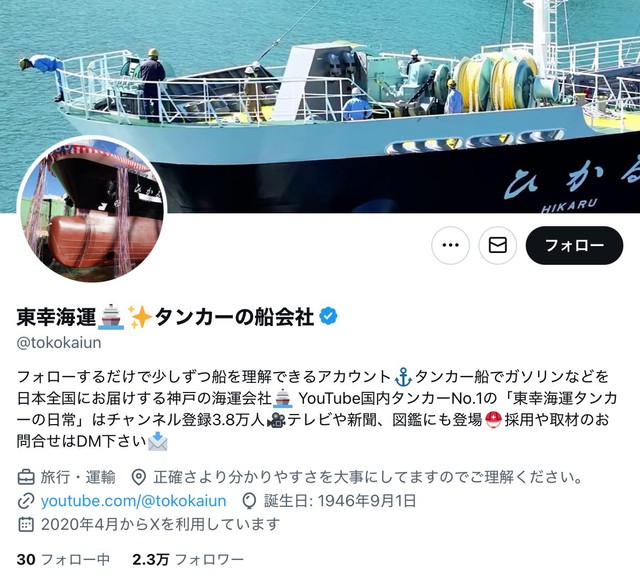The width and height of the screenshot is (640, 579).
Task: Open the three-dots more options menu
Action: [450, 245]
